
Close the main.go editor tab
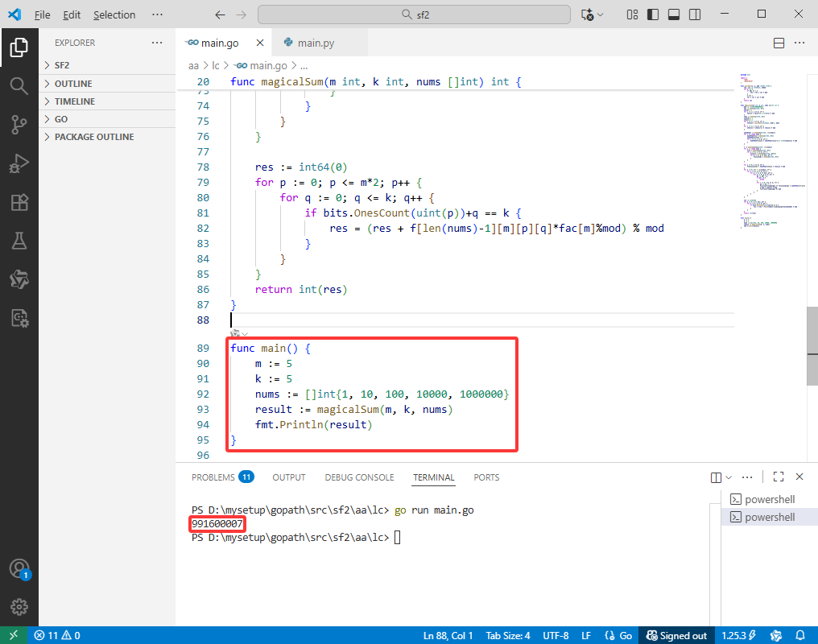[x=260, y=43]
